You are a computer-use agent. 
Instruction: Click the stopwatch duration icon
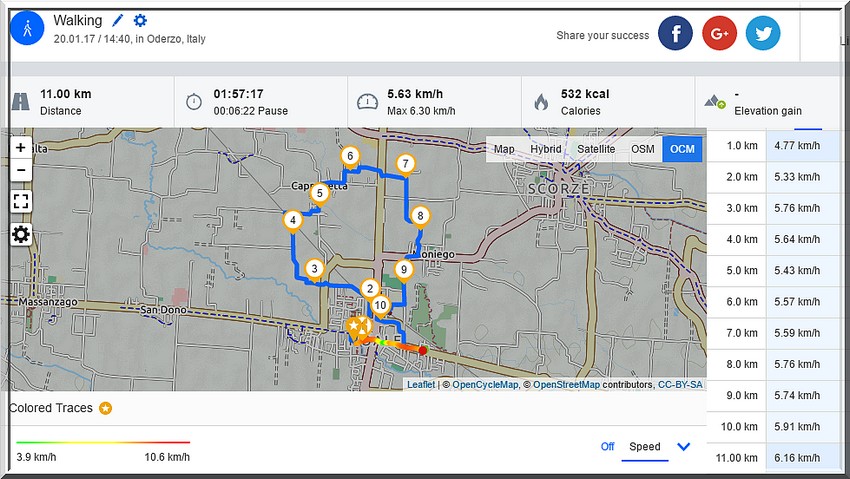point(194,101)
